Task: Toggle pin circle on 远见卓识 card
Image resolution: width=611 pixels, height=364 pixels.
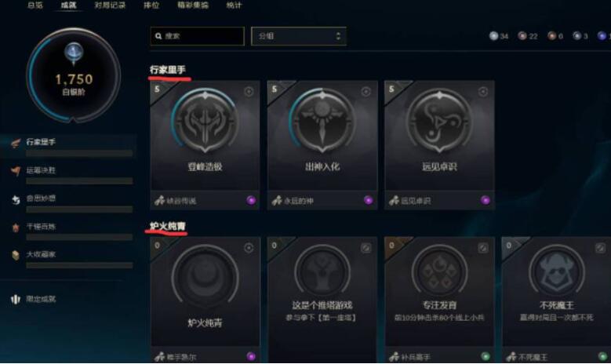Action: click(483, 92)
